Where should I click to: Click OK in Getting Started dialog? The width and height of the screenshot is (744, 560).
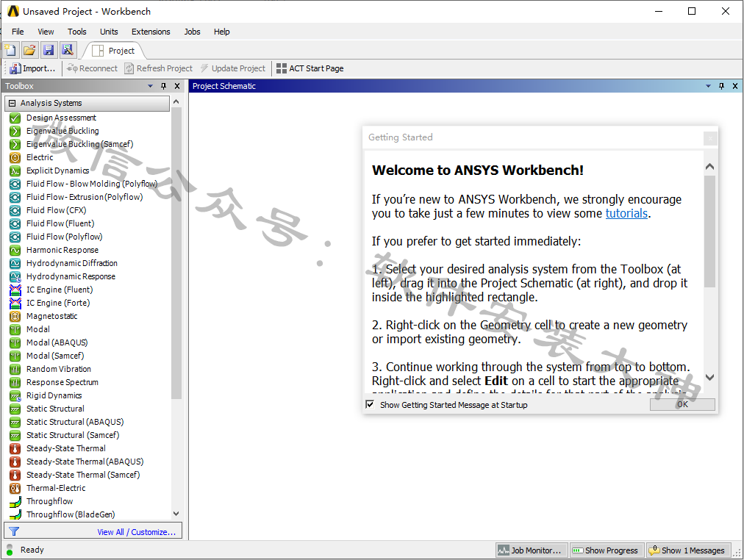point(682,404)
